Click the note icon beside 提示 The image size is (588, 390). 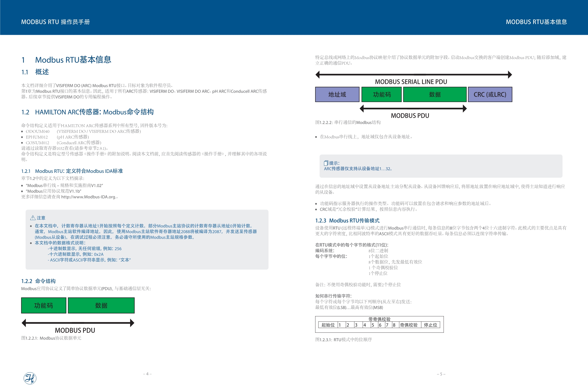326,163
